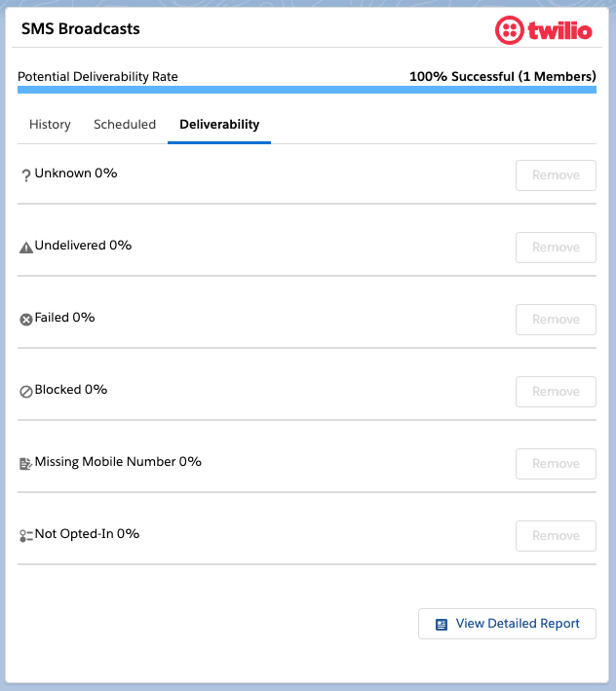Remove Blocked members from list
Viewport: 616px width, 691px height.
(556, 392)
